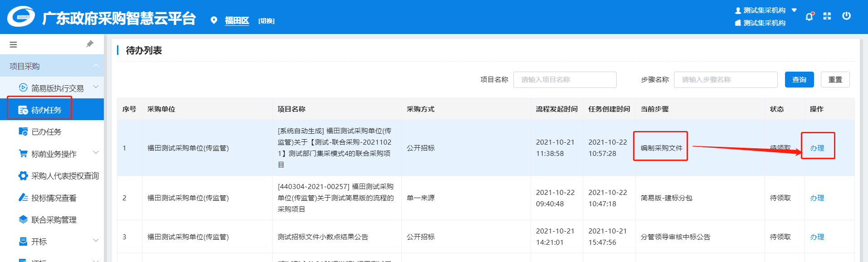The image size is (868, 262).
Task: Expand the 开标 submenu
Action: (x=96, y=241)
